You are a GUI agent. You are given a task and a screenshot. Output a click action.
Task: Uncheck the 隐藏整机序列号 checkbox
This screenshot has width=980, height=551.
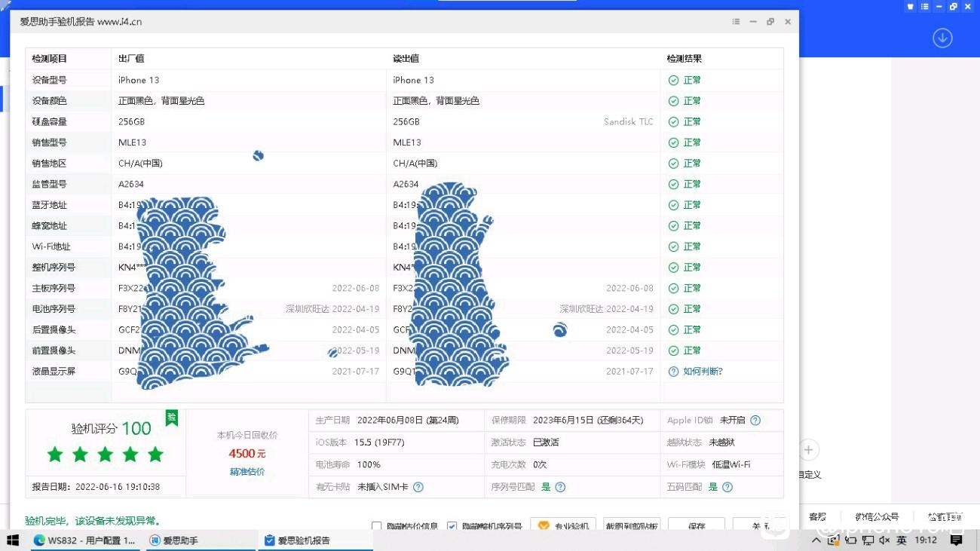(452, 526)
